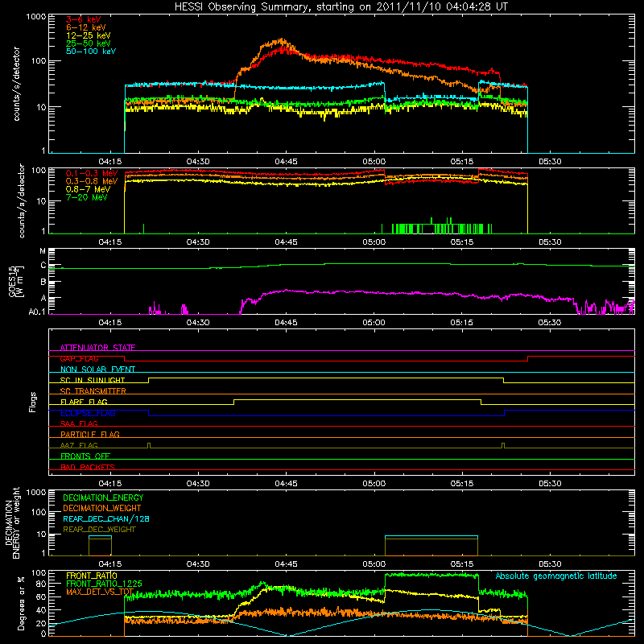
Task: Click the HESSI Observing Summary title
Action: [x=341, y=6]
